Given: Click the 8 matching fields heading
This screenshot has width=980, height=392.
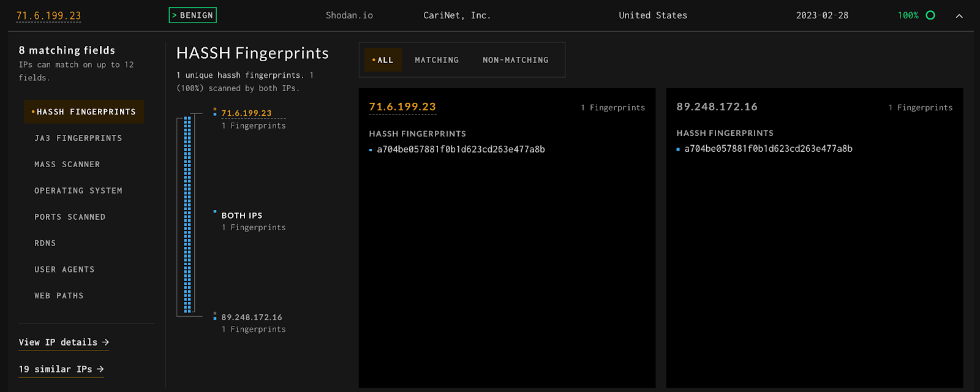Looking at the screenshot, I should coord(67,50).
